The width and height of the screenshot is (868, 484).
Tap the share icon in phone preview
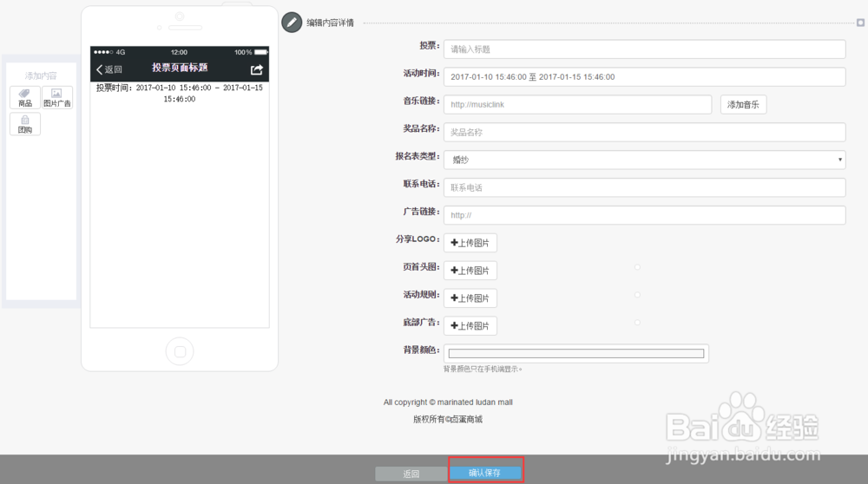256,69
